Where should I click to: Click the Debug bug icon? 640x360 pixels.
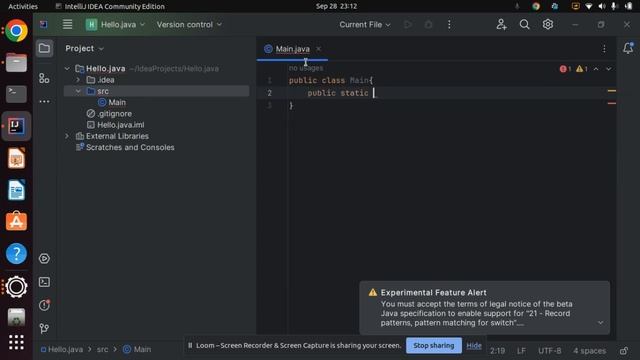click(428, 24)
